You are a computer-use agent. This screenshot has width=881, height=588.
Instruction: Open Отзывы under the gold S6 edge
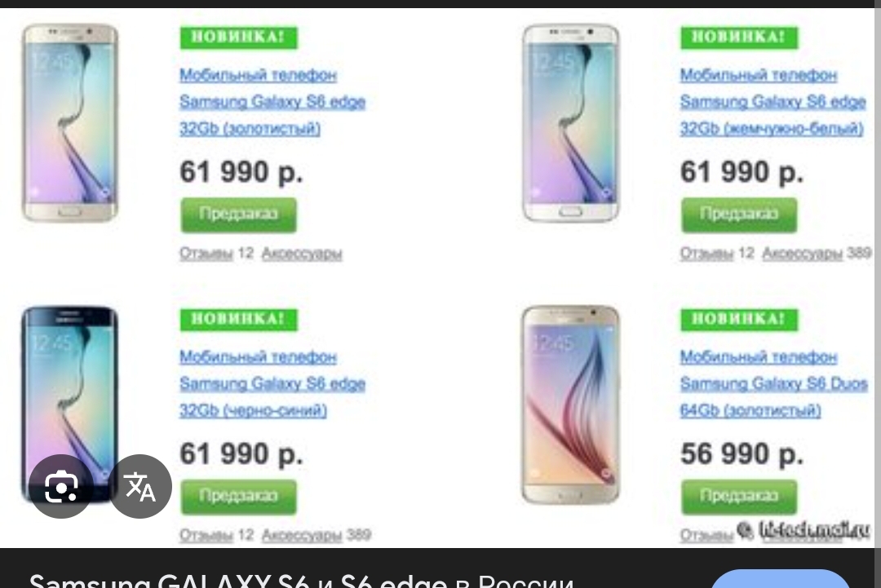pyautogui.click(x=206, y=254)
